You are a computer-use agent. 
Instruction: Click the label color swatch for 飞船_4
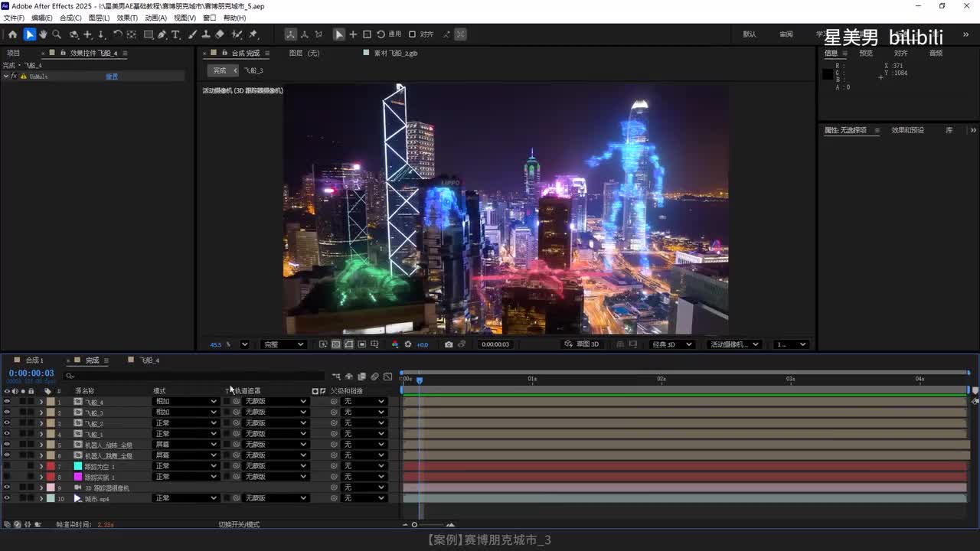[x=51, y=402]
